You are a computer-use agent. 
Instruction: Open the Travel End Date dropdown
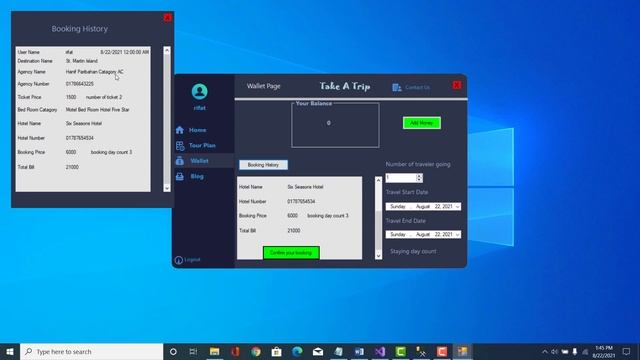pyautogui.click(x=458, y=235)
